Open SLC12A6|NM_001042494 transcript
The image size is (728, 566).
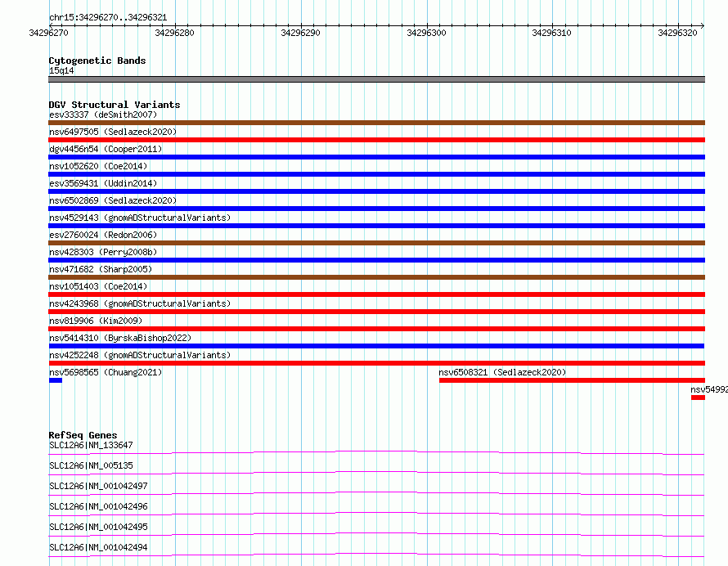coord(98,547)
